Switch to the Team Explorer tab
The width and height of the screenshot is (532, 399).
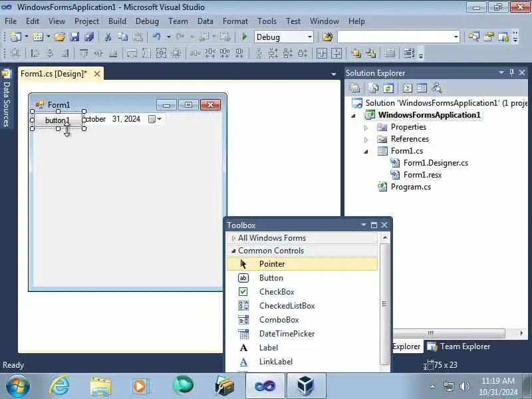pos(458,346)
